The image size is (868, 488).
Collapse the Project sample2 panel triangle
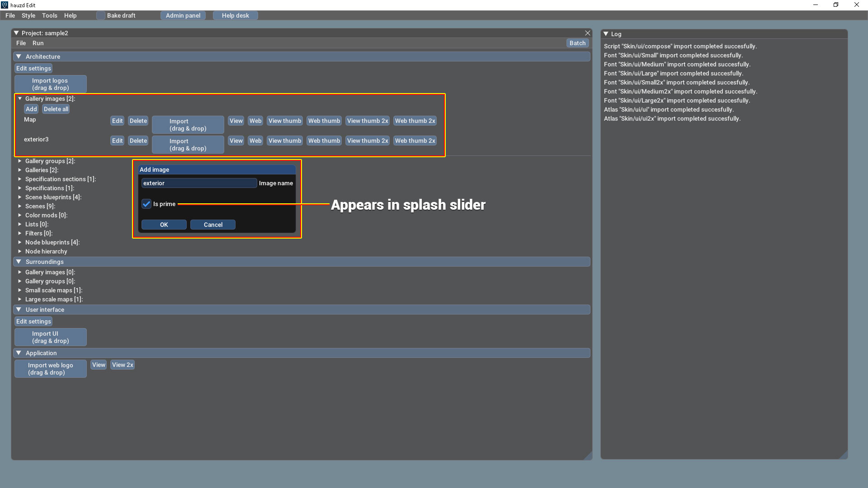click(x=16, y=33)
